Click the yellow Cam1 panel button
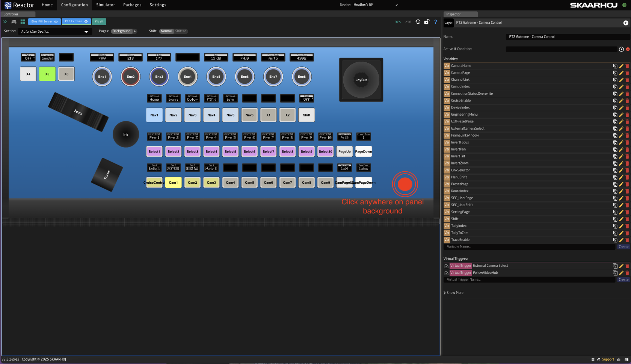This screenshot has width=631, height=364. [173, 183]
